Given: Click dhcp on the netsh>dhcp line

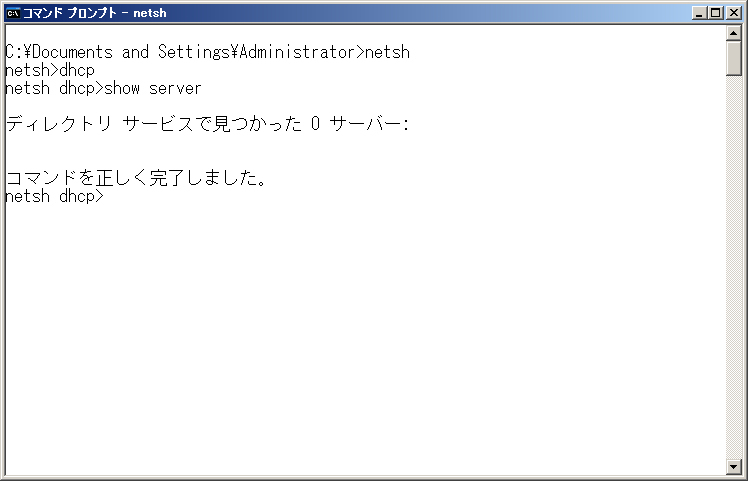Looking at the screenshot, I should [x=77, y=70].
